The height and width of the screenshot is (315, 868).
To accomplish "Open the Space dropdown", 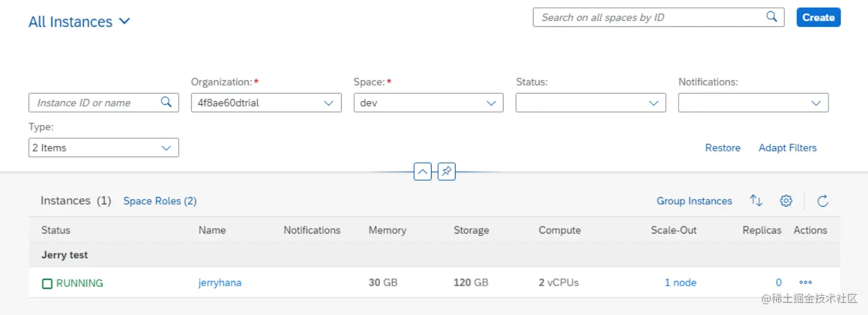I will (x=491, y=103).
